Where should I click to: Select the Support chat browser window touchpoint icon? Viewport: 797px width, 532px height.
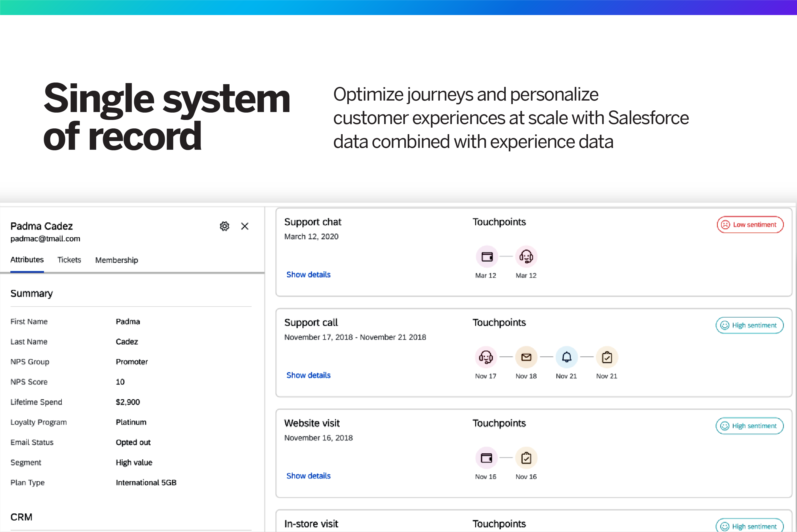[487, 257]
